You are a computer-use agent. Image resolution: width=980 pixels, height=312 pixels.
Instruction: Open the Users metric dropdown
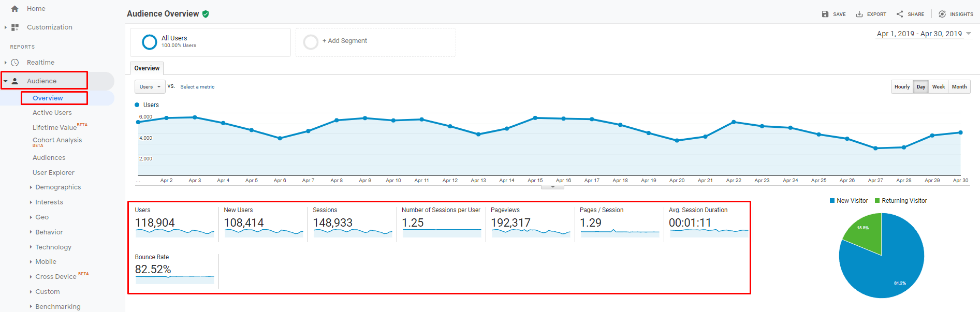(150, 87)
